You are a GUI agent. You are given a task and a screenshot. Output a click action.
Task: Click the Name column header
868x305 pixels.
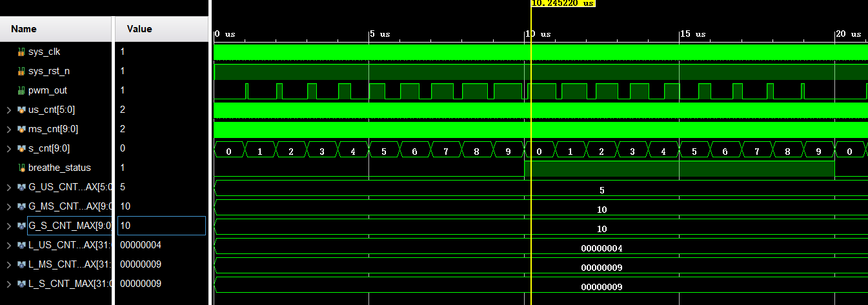[x=24, y=28]
